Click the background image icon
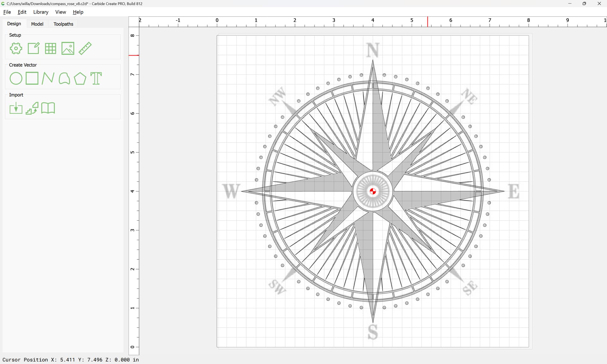This screenshot has height=364, width=607. (68, 48)
